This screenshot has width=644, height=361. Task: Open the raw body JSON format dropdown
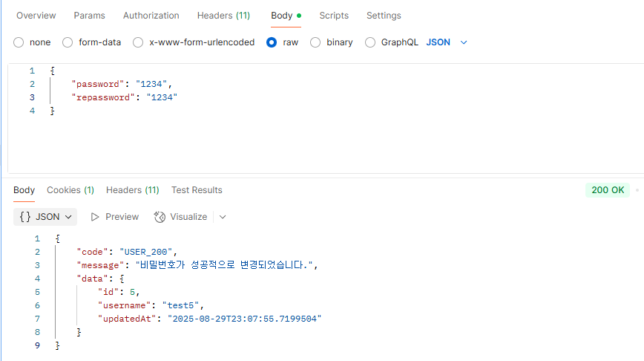click(447, 42)
